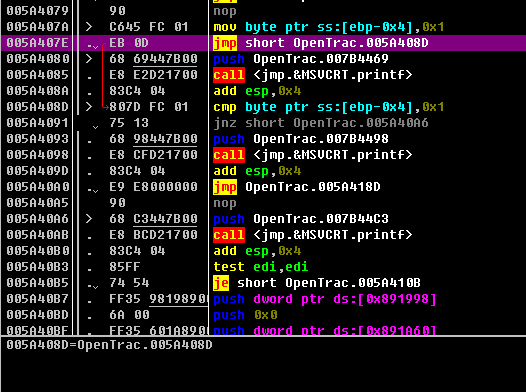Viewport: 526px width, 392px height.
Task: Click address 005A40BD
Action: coord(38,315)
